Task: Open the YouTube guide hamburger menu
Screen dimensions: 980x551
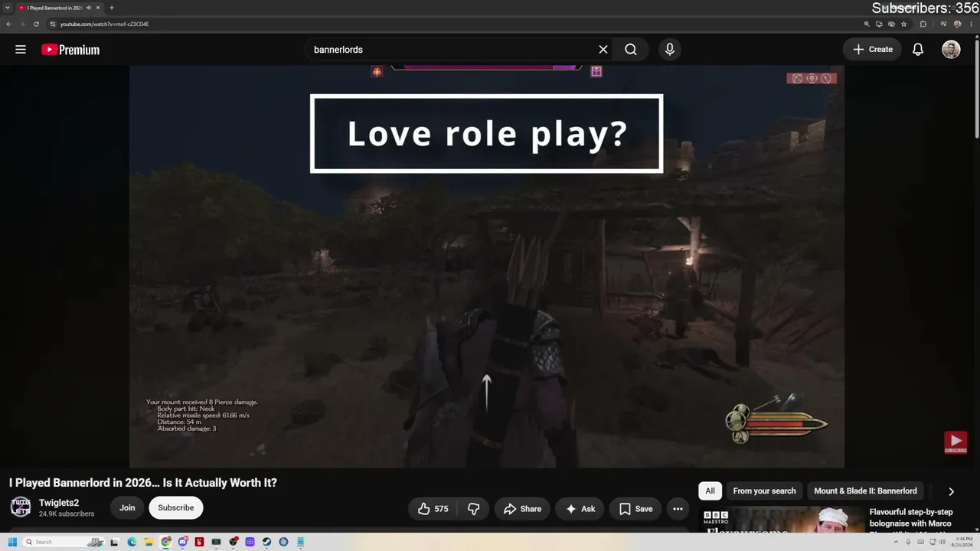Action: pyautogui.click(x=21, y=50)
